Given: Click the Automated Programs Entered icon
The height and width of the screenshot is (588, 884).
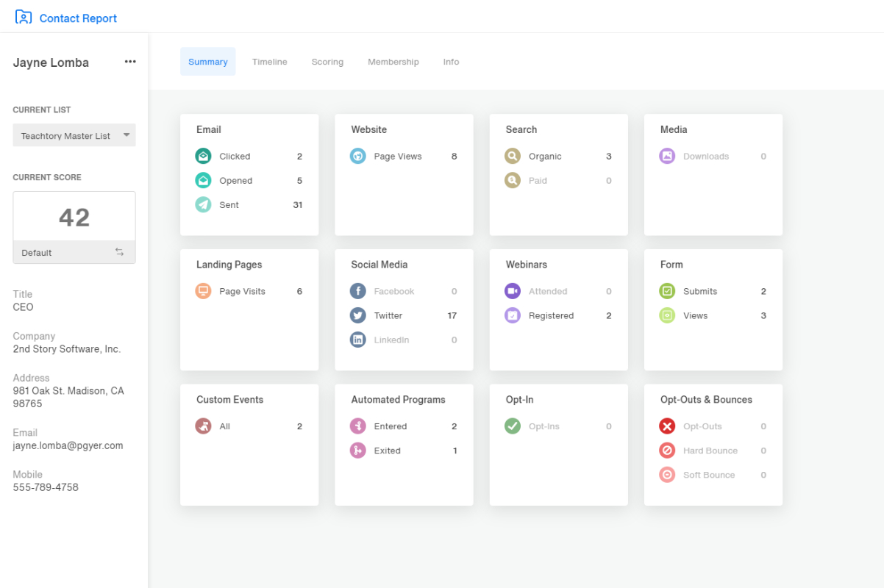Looking at the screenshot, I should (357, 426).
